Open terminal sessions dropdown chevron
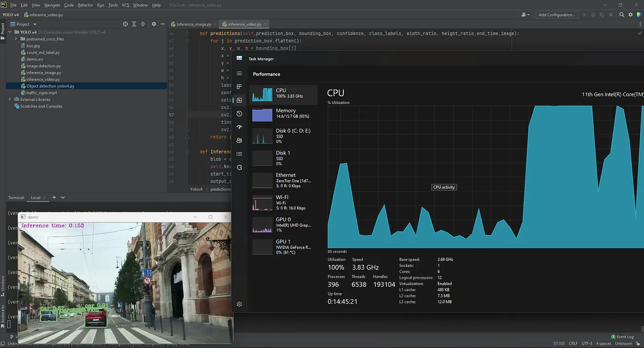 pos(63,197)
